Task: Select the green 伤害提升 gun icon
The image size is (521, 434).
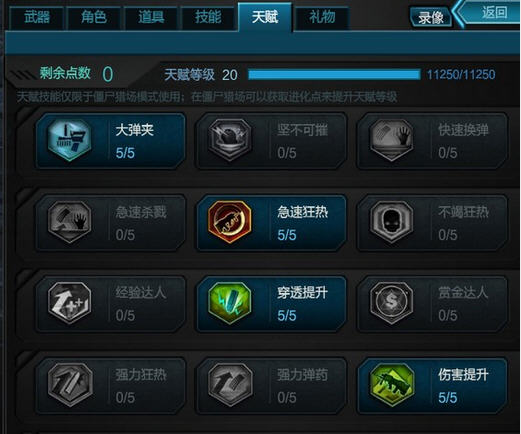Action: 392,385
